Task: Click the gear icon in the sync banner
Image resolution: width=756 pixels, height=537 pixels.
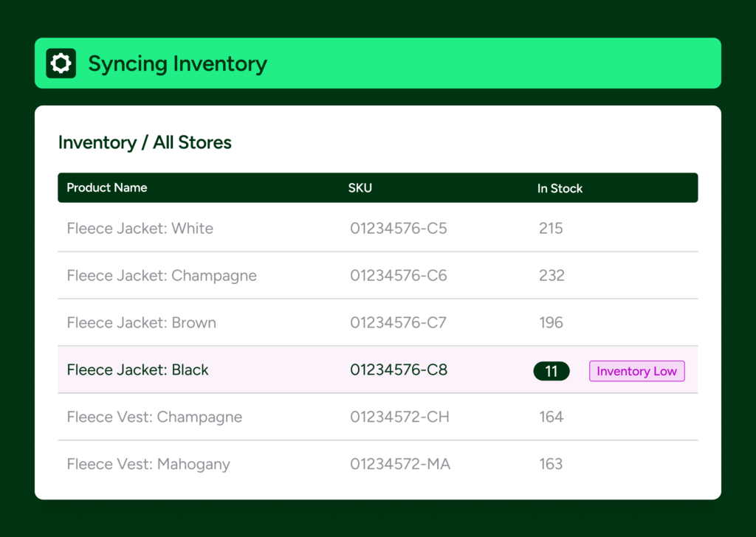Action: point(61,63)
